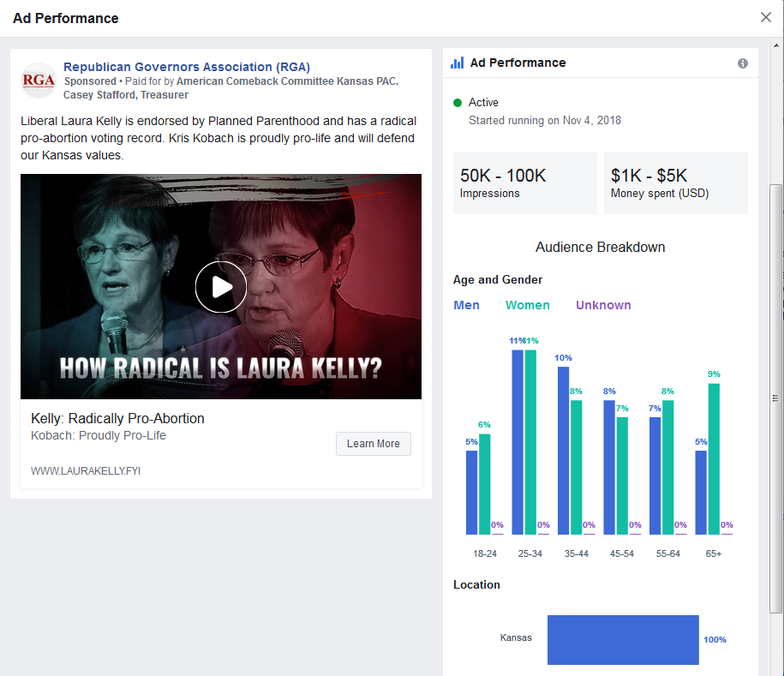Play the Laura Kelly ad video
Image resolution: width=784 pixels, height=676 pixels.
pos(221,287)
